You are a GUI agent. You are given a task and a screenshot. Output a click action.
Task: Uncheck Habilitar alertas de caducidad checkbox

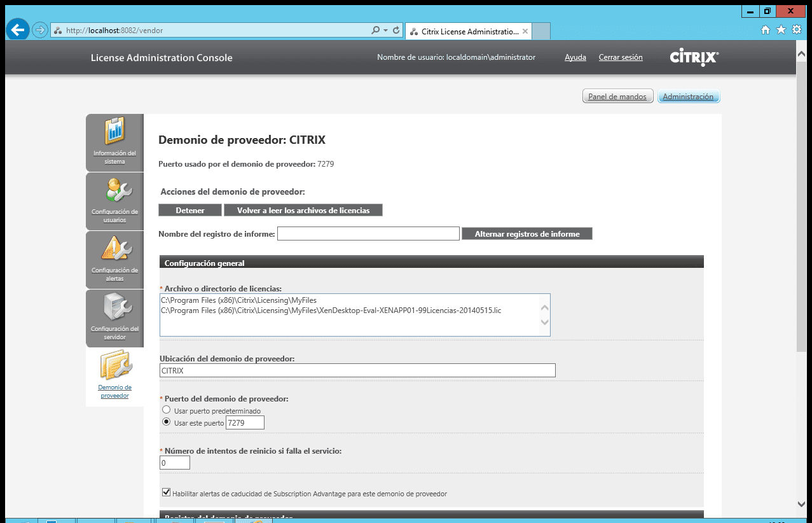pyautogui.click(x=167, y=492)
